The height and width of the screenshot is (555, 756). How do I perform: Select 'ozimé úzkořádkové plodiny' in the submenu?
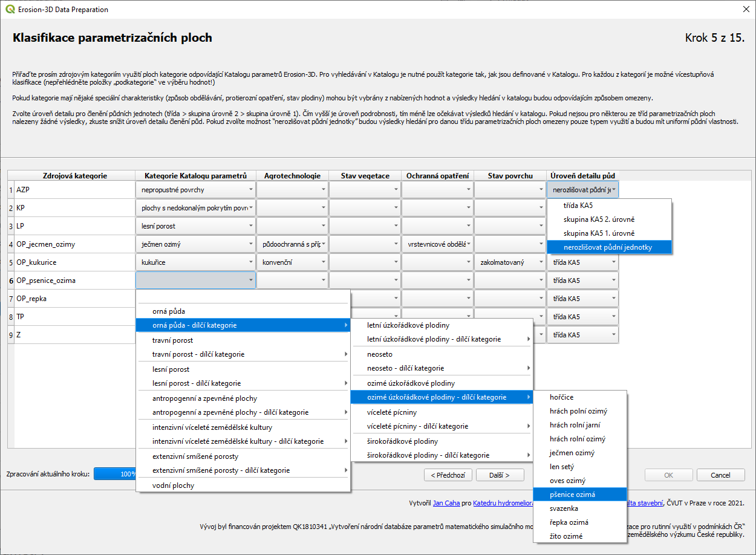pyautogui.click(x=442, y=383)
